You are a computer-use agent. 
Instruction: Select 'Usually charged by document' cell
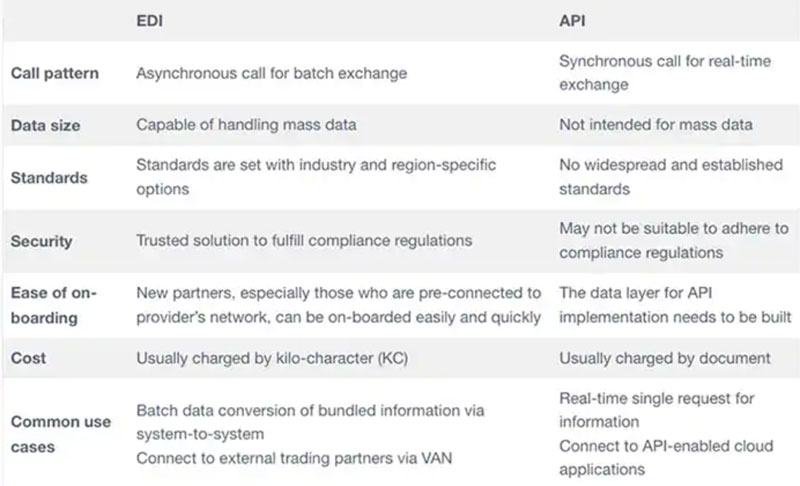[665, 357]
